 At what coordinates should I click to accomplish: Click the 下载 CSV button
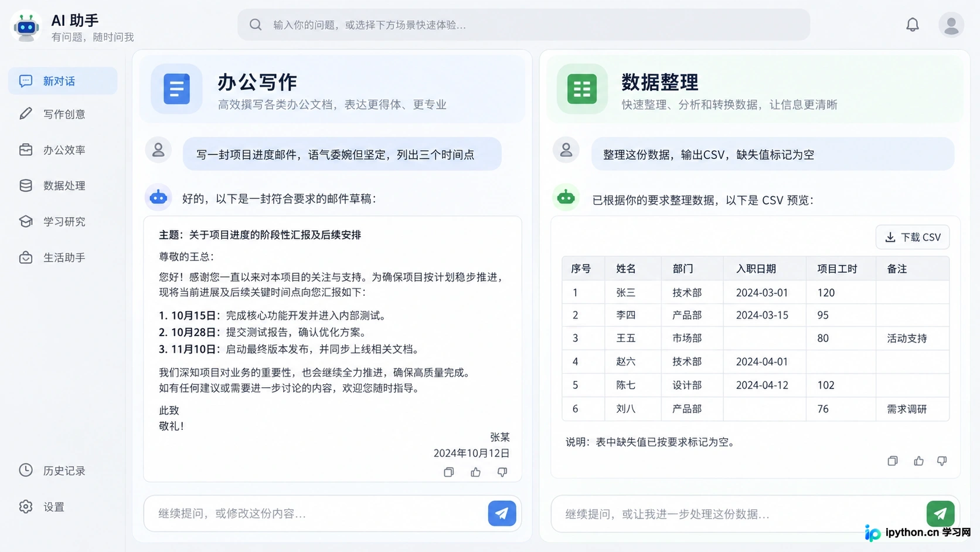click(x=913, y=237)
